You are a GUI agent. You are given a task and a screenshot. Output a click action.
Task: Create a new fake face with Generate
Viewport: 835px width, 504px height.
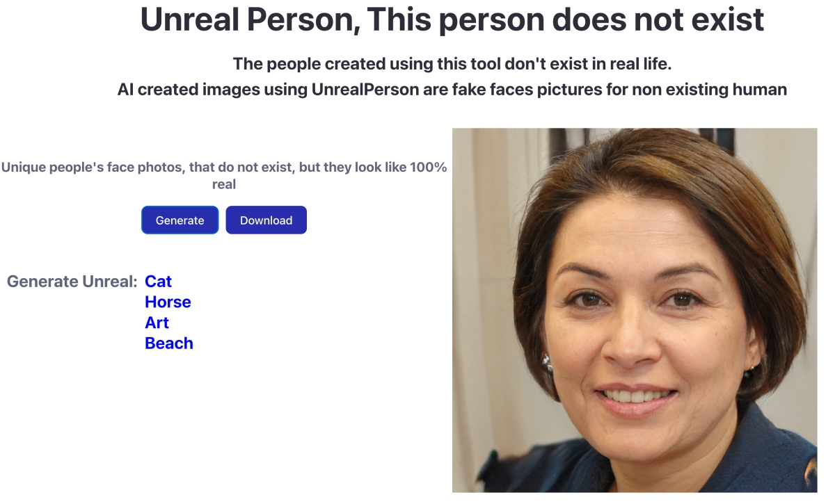coord(180,220)
